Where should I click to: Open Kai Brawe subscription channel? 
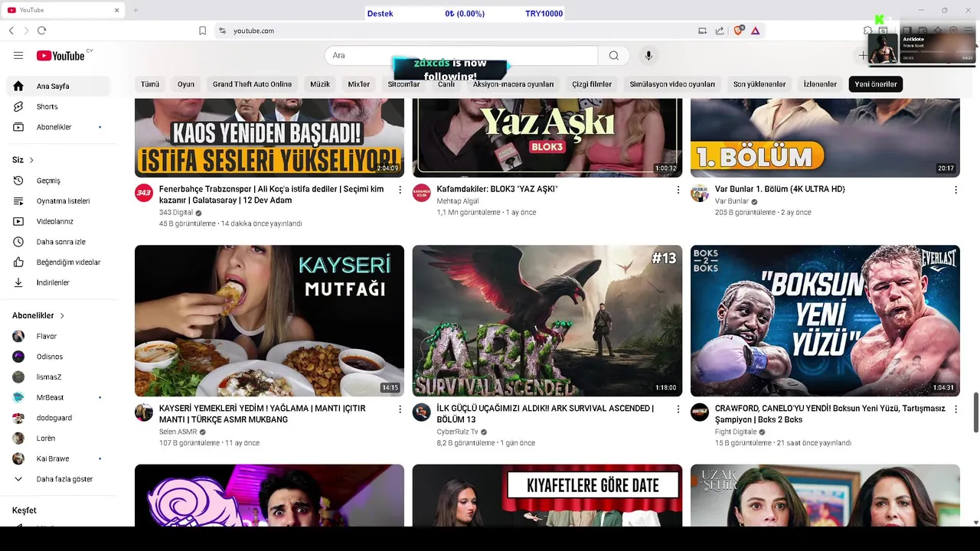58,458
